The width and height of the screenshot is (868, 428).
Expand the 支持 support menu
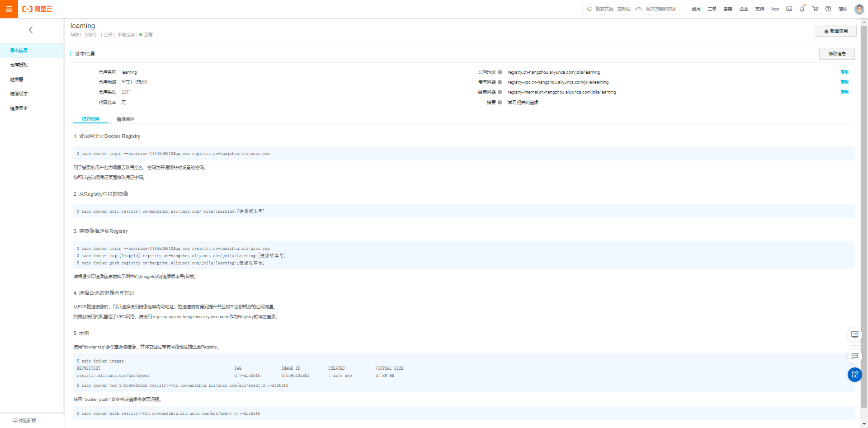click(759, 9)
